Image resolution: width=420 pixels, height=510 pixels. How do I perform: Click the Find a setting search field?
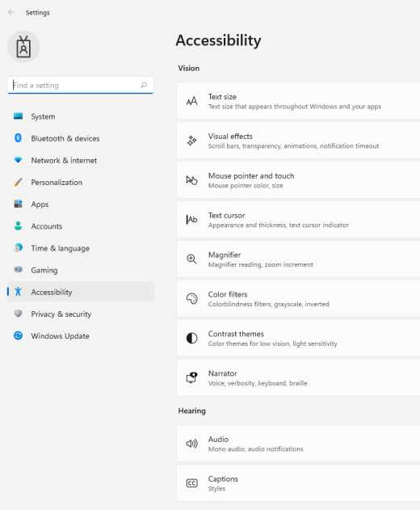[x=80, y=85]
